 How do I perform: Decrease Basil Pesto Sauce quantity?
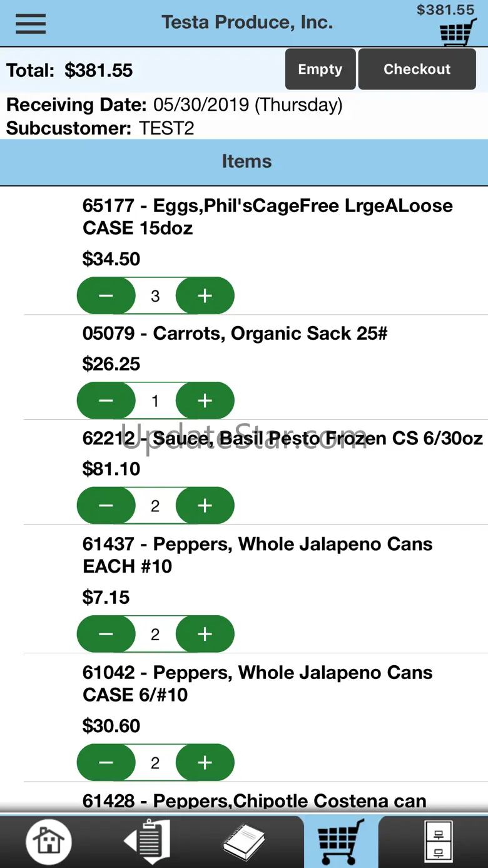tap(106, 506)
